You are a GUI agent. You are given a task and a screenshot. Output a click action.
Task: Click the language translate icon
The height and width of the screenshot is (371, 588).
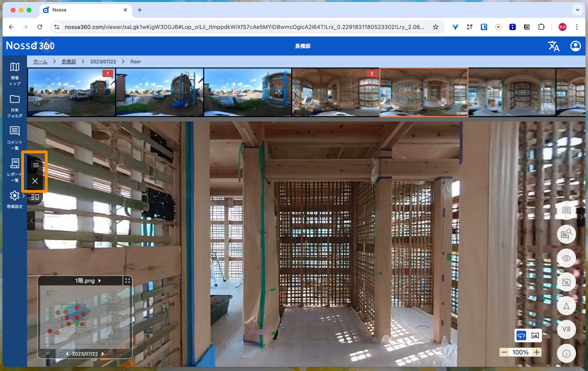(553, 46)
